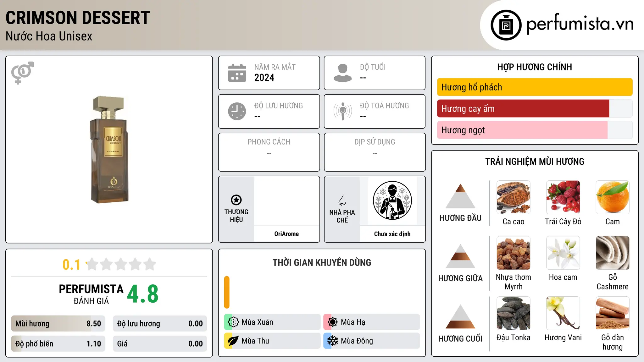Click the perfumista.vn bottle logo icon
This screenshot has width=644, height=362.
(x=506, y=25)
